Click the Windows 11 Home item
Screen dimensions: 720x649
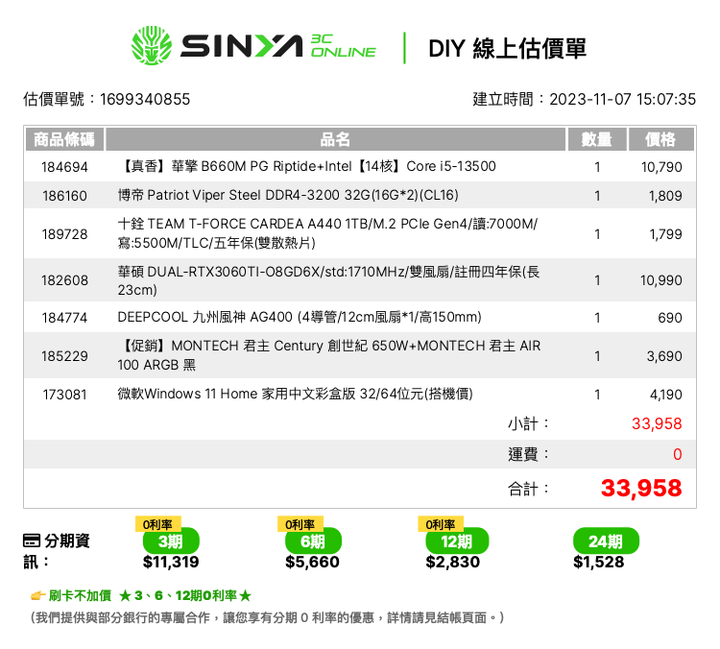295,394
